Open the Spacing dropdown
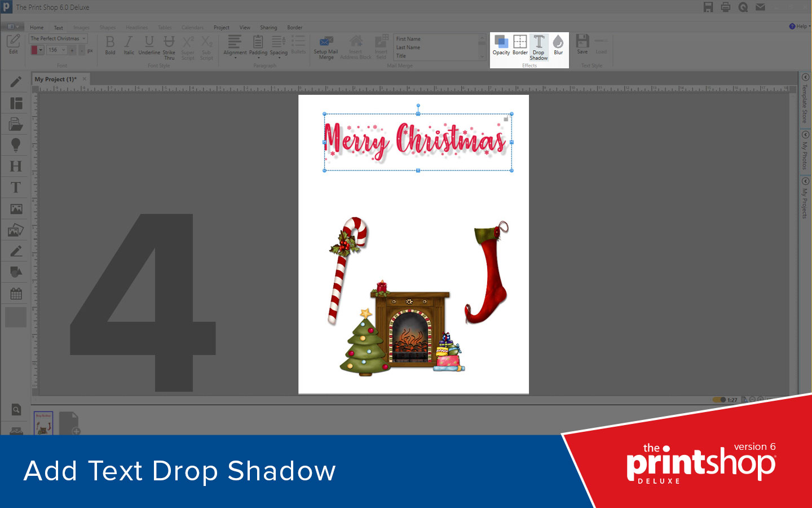The image size is (812, 508). coord(279,46)
